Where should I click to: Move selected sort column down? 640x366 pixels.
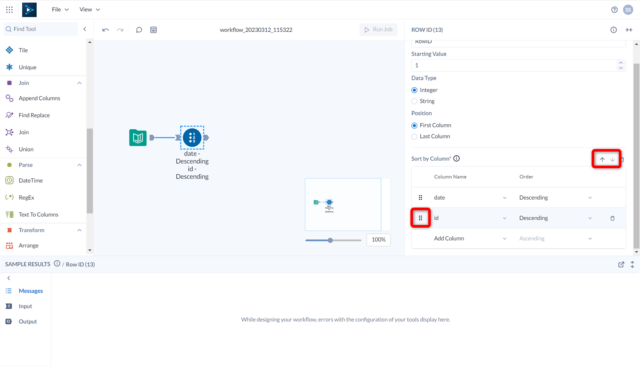pos(613,160)
